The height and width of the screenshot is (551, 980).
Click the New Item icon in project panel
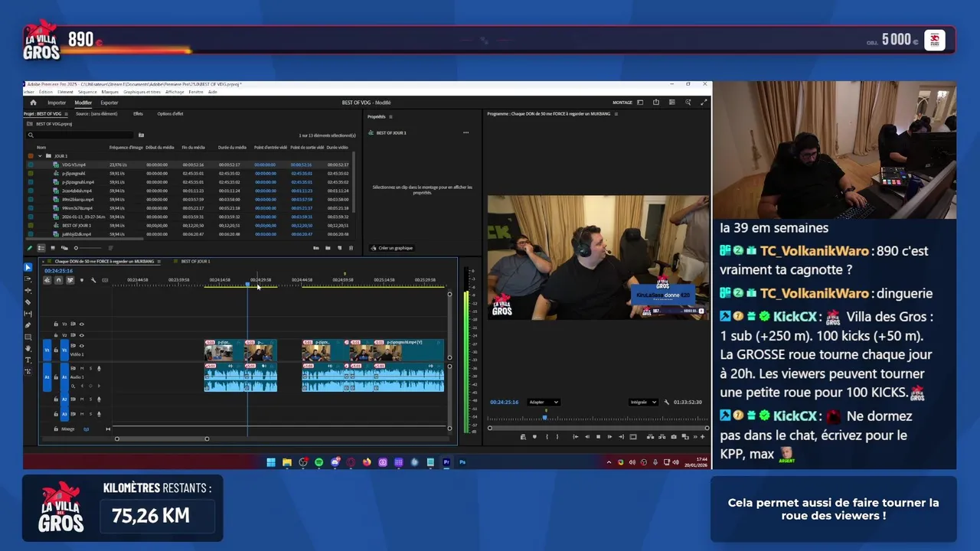[x=339, y=248]
